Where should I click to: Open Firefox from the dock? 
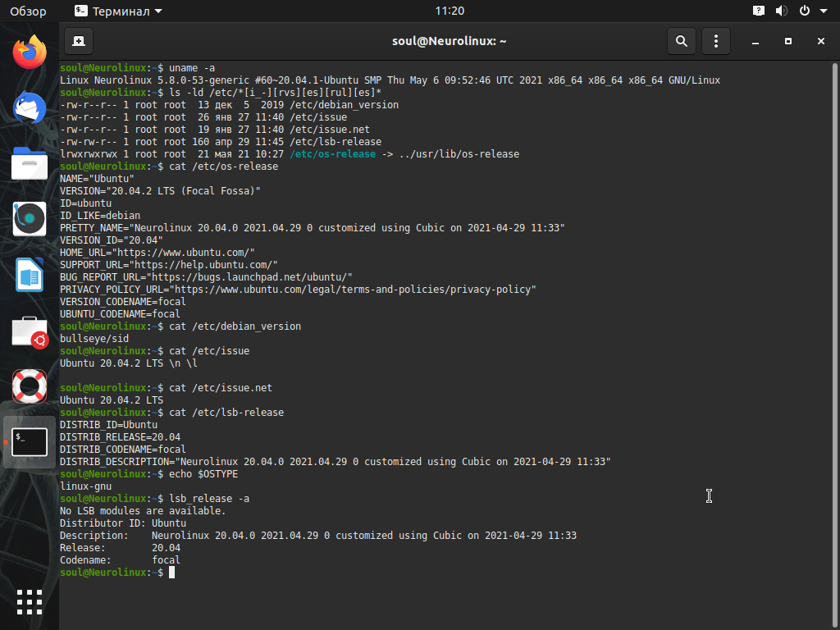pyautogui.click(x=30, y=52)
